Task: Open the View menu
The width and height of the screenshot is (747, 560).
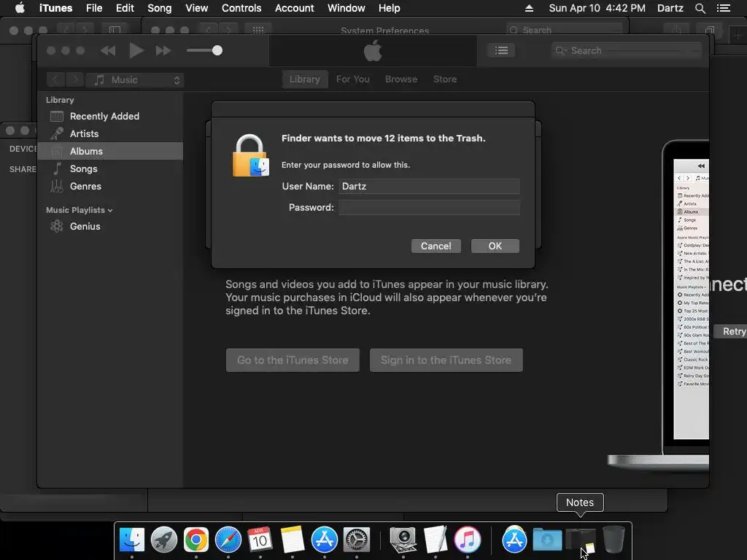Action: tap(197, 8)
